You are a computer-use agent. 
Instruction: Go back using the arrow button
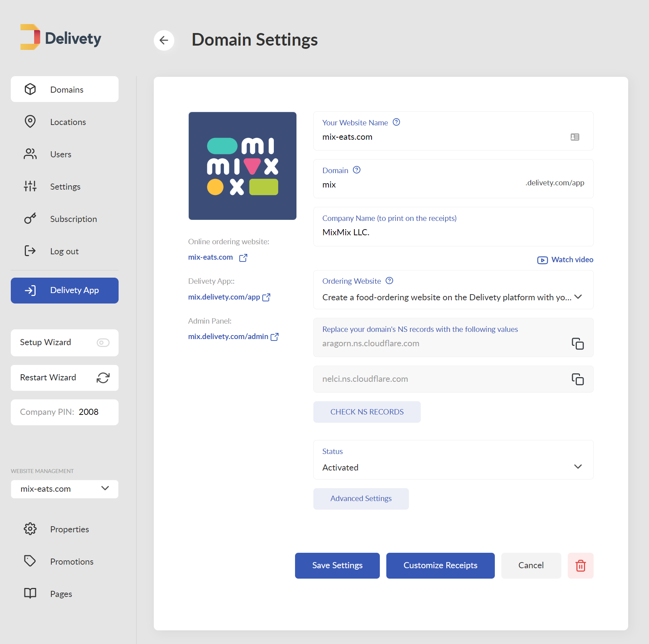pos(164,40)
